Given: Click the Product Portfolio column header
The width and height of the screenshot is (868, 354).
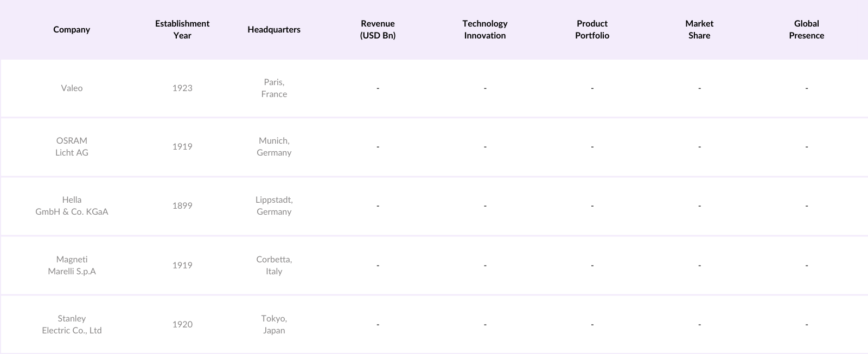Looking at the screenshot, I should (592, 29).
